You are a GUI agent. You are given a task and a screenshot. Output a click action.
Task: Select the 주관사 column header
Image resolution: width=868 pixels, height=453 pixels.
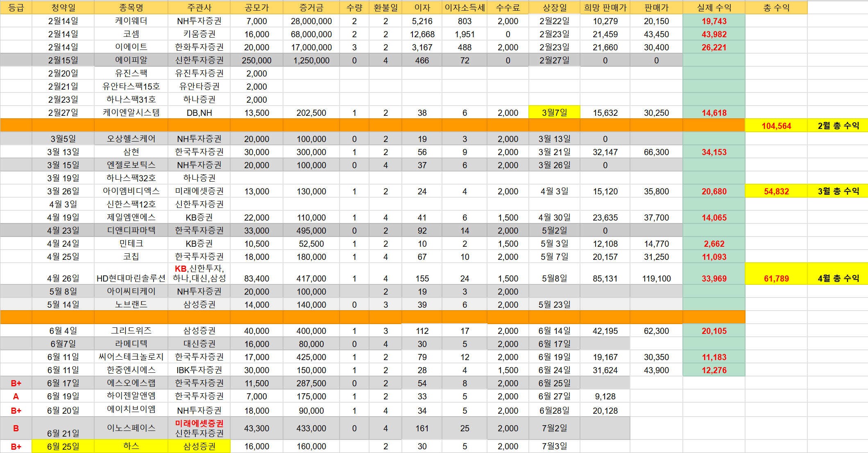pyautogui.click(x=199, y=7)
